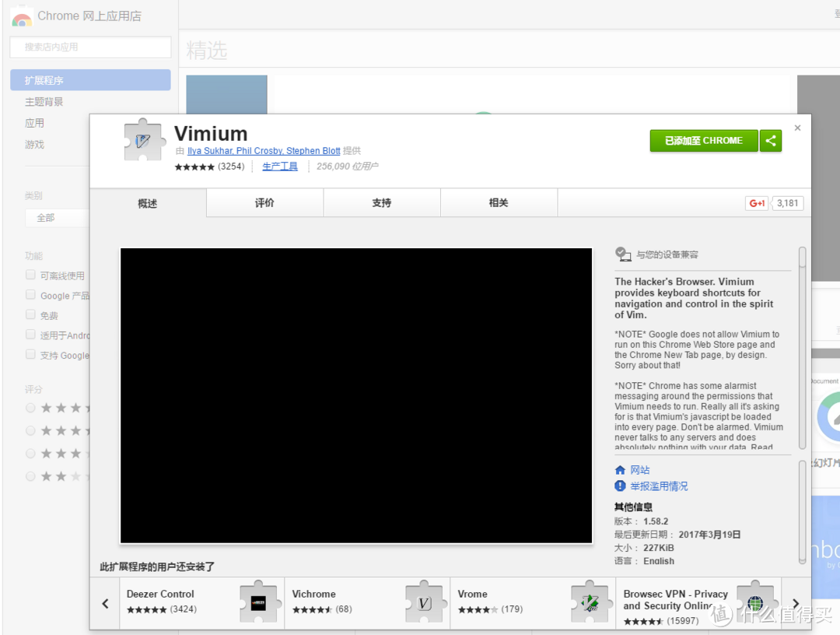
Task: Switch to the 评价 tab
Action: 264,202
